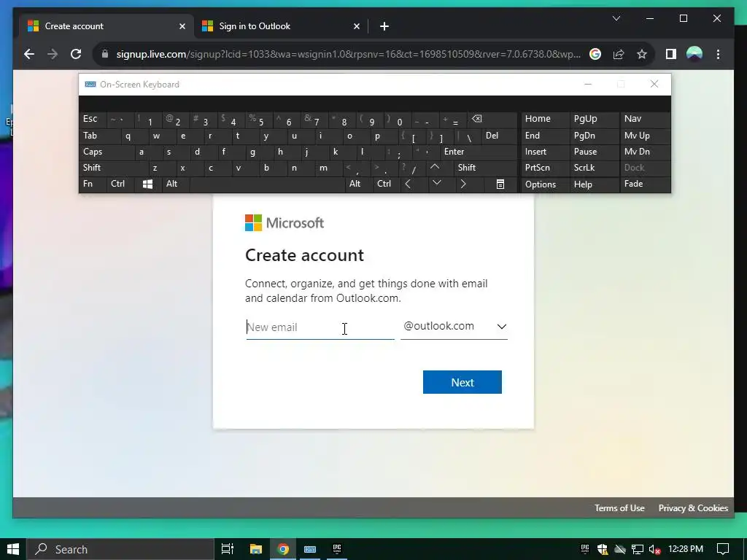Toggle the right Ctrl key on On-Screen Keyboard
This screenshot has height=560, width=747.
(x=387, y=184)
